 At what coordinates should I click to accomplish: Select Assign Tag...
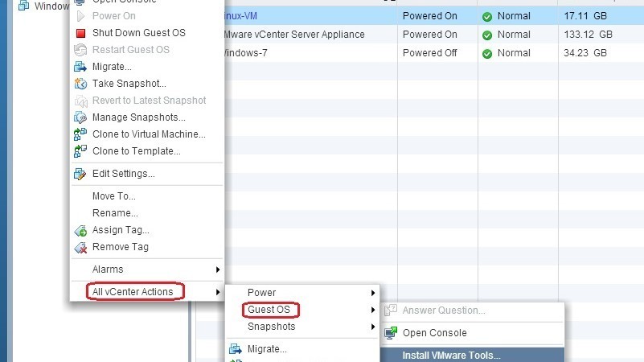point(121,230)
